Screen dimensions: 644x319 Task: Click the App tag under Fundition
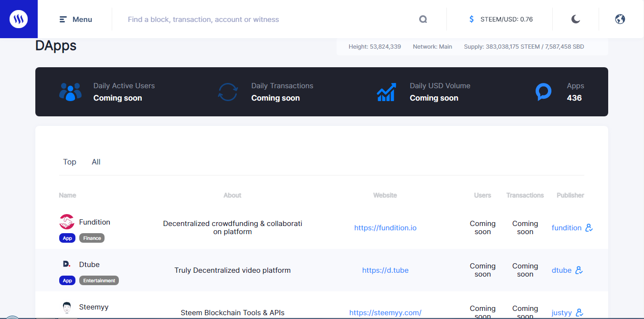[x=67, y=238]
